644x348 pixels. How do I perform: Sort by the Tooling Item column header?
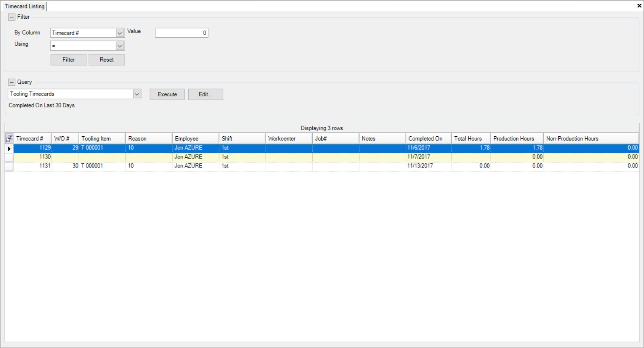[x=102, y=139]
